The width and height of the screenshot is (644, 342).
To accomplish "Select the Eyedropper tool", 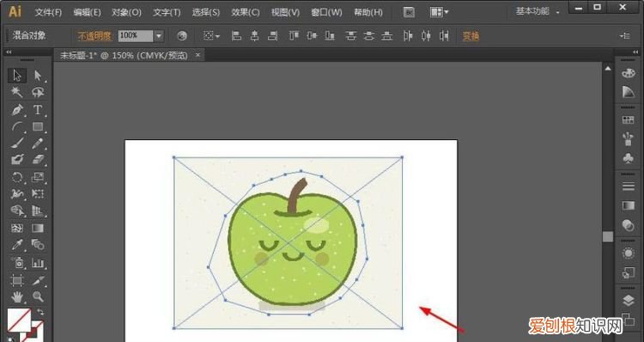I will tap(17, 245).
